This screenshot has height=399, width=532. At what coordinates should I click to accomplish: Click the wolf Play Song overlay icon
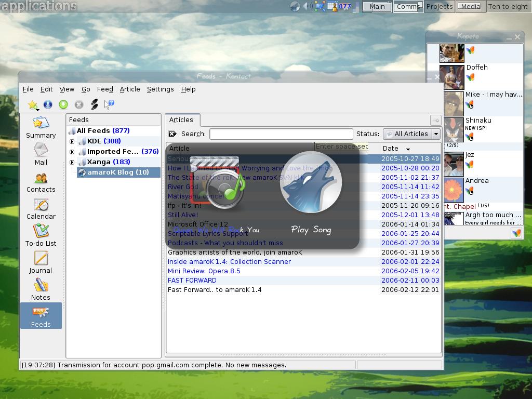(x=311, y=182)
